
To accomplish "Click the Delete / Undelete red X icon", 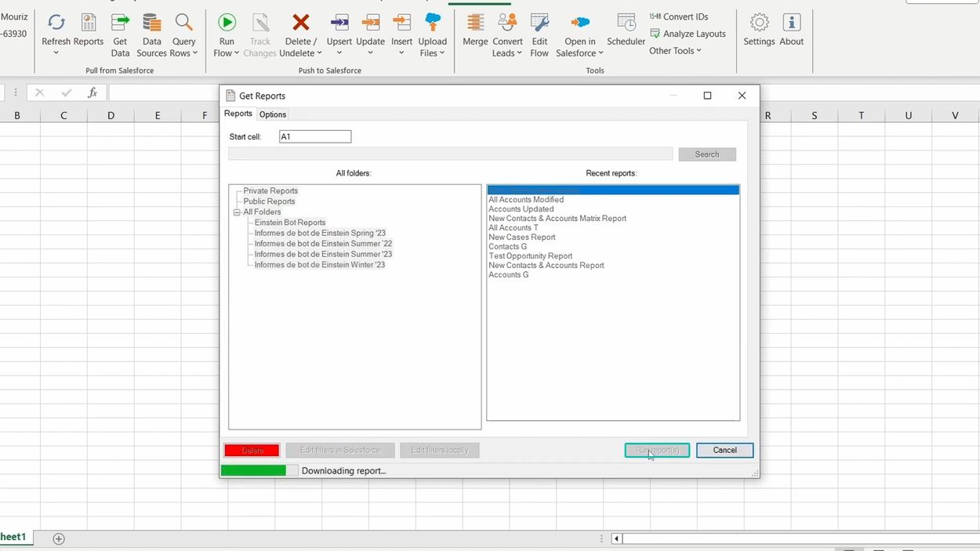I will 301,22.
